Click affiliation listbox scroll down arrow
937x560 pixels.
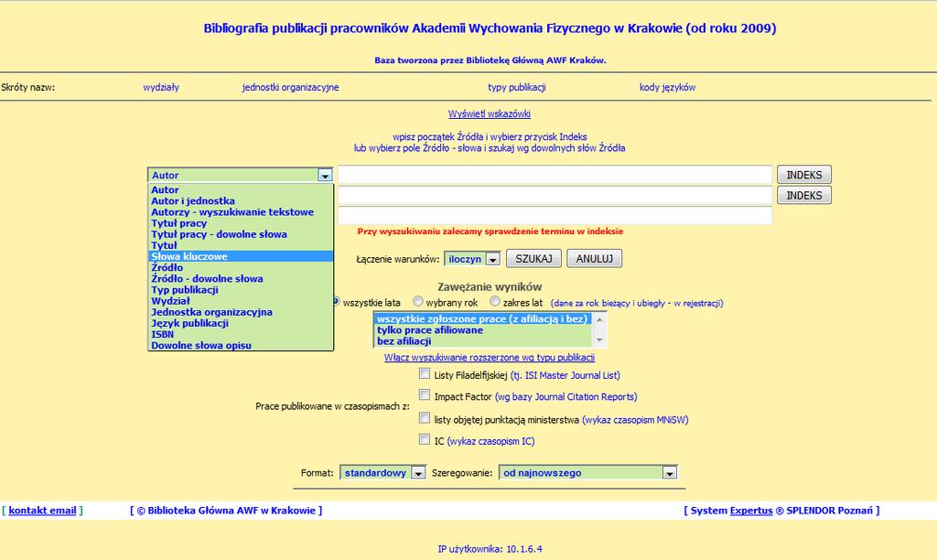(599, 340)
